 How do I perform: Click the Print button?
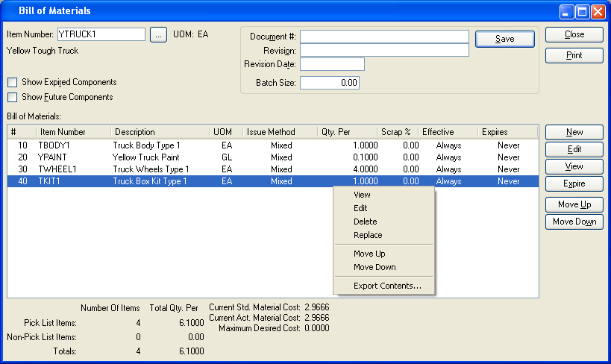point(574,55)
